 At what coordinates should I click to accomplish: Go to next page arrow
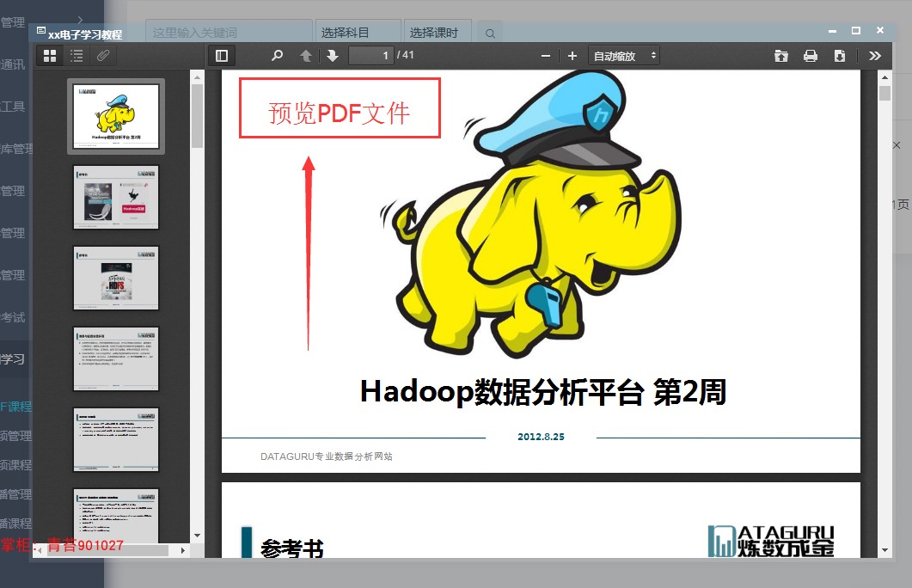pyautogui.click(x=333, y=56)
